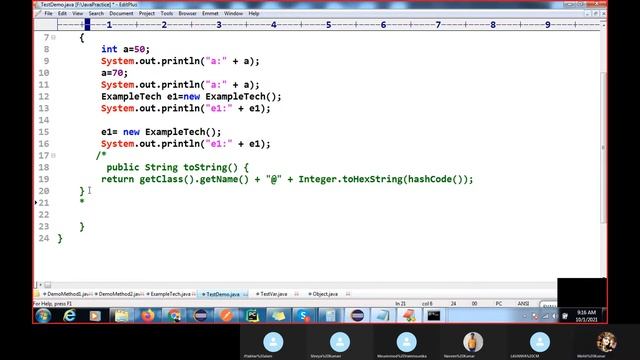Click the EditPlus app icon in the title bar

pyautogui.click(x=37, y=4)
